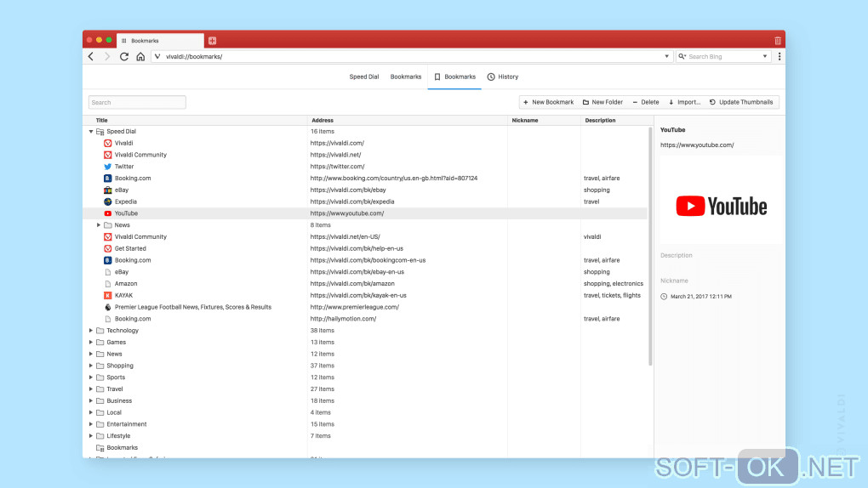Create a folder with New Folder
Image resolution: width=868 pixels, height=488 pixels.
[x=602, y=102]
